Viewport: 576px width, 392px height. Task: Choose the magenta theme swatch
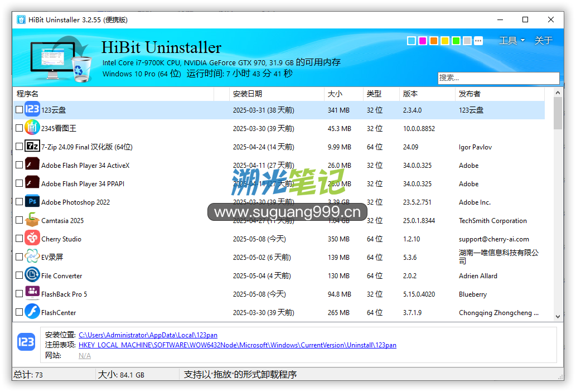click(x=423, y=40)
